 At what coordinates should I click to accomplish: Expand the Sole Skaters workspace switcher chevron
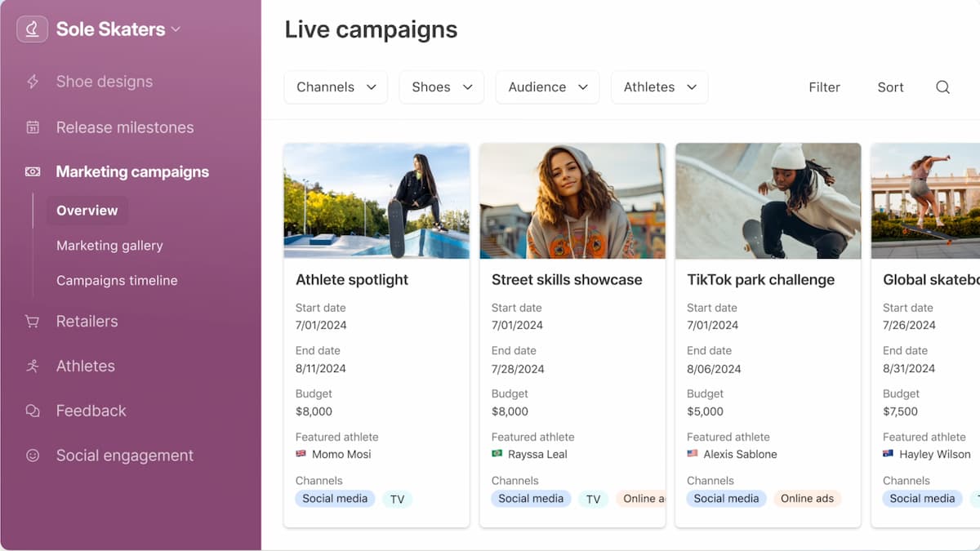pos(176,29)
